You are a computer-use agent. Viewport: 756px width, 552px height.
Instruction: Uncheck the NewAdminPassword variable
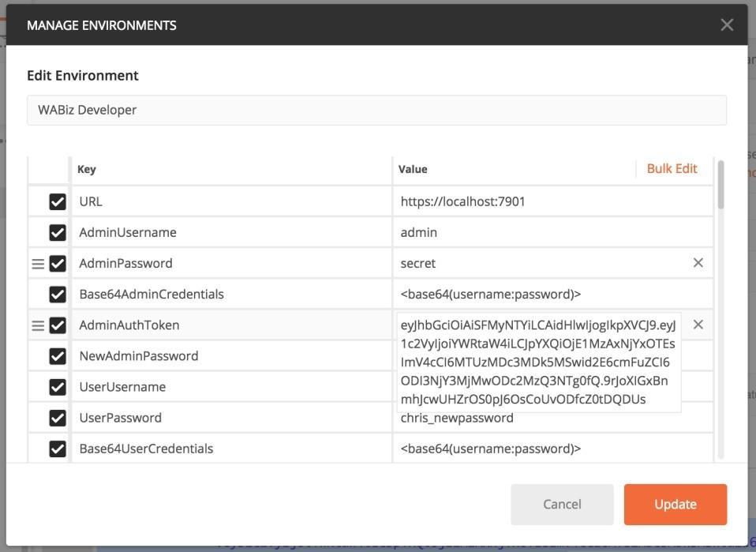pos(58,356)
